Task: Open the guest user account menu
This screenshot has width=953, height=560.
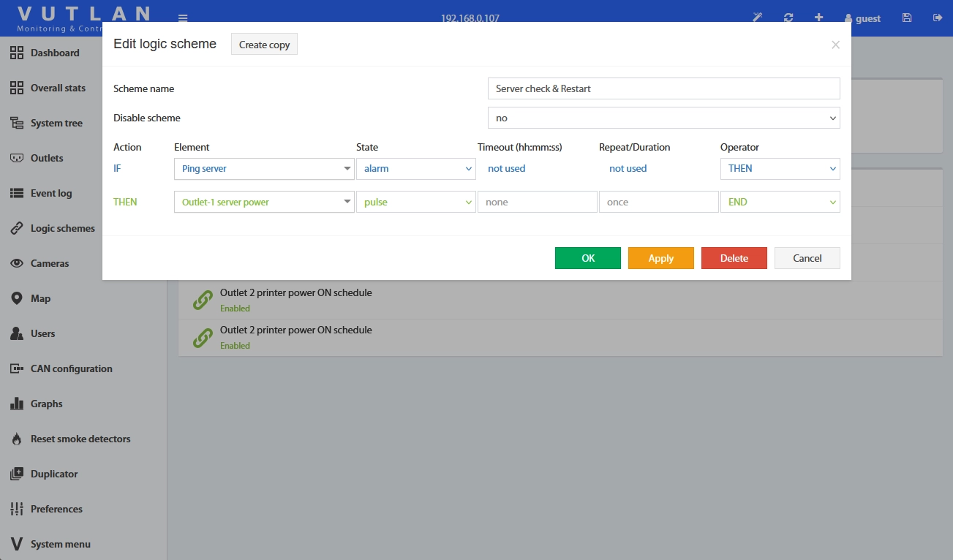Action: [862, 18]
